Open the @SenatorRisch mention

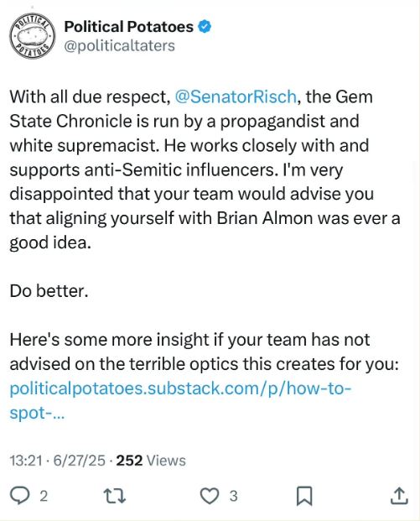click(x=236, y=96)
